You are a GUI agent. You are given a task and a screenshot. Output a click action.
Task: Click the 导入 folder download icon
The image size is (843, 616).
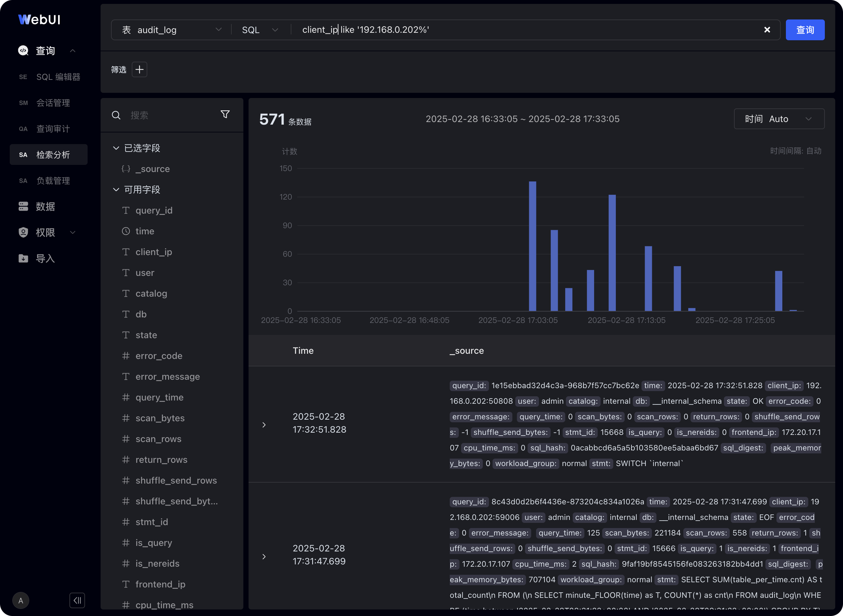(x=23, y=258)
